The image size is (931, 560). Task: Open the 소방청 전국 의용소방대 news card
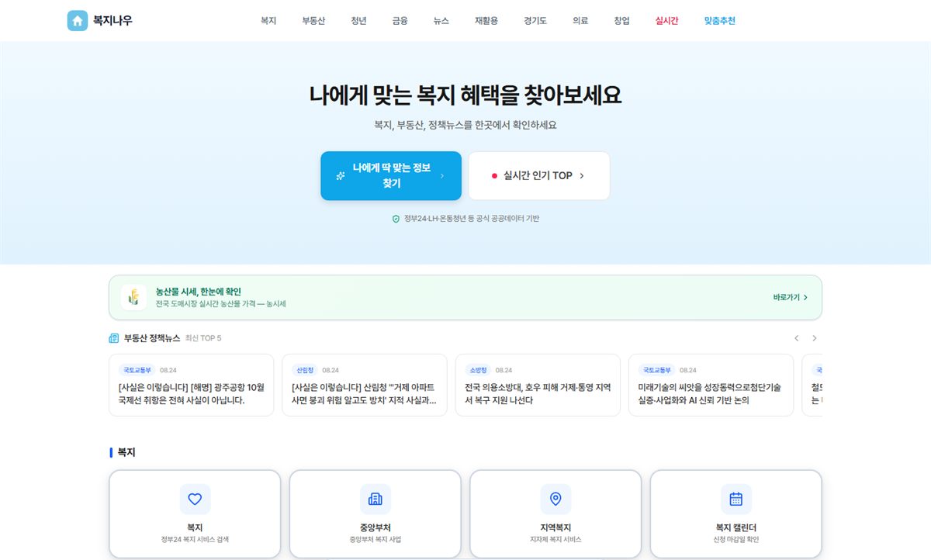tap(538, 385)
